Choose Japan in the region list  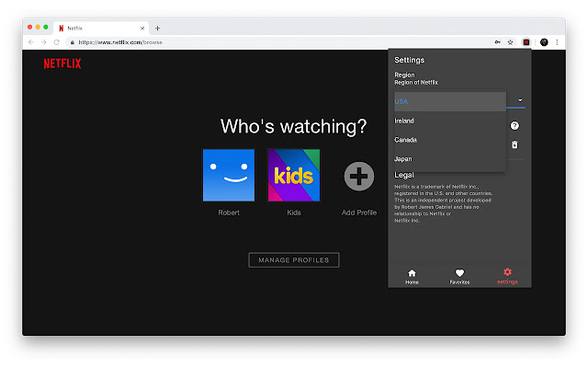click(450, 159)
